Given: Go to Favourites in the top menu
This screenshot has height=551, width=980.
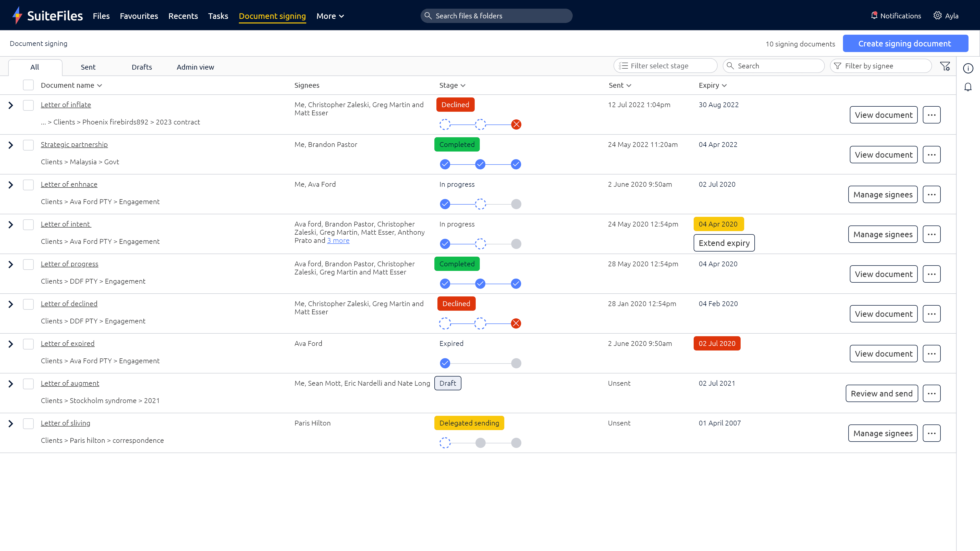Looking at the screenshot, I should 139,16.
